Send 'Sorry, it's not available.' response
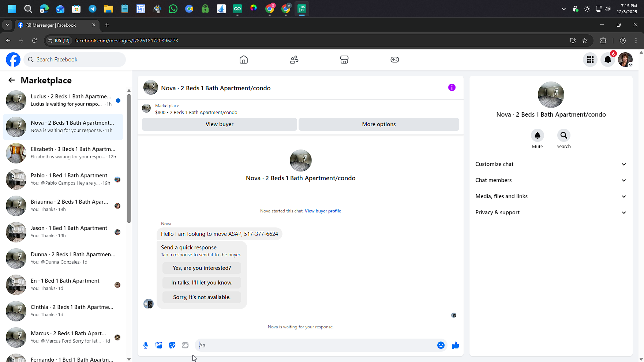This screenshot has height=362, width=644. 202,297
